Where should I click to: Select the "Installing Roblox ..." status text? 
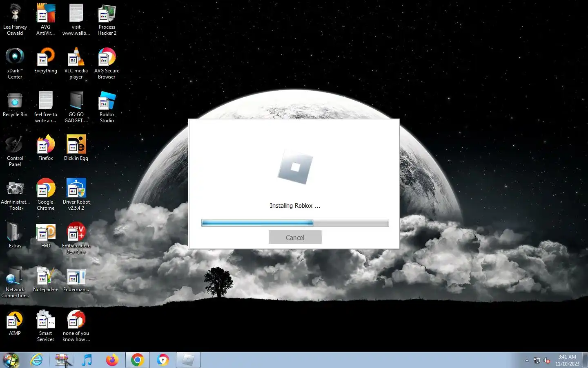point(295,206)
